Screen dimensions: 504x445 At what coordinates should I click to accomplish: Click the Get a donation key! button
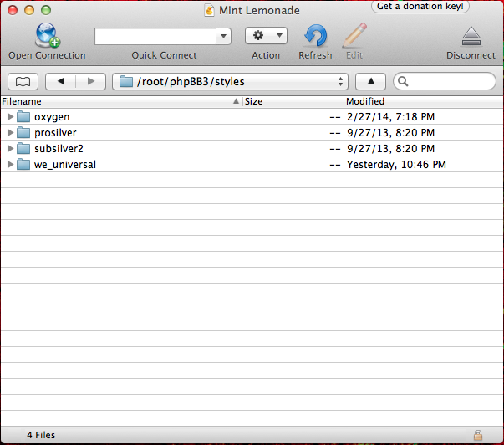pos(420,6)
